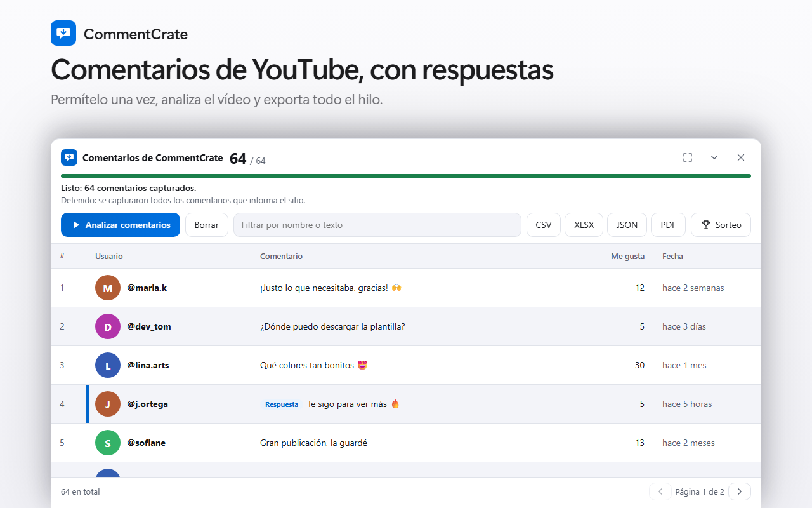Viewport: 812px width, 508px height.
Task: Click the date 'hace 2 semanas'
Action: click(x=693, y=288)
